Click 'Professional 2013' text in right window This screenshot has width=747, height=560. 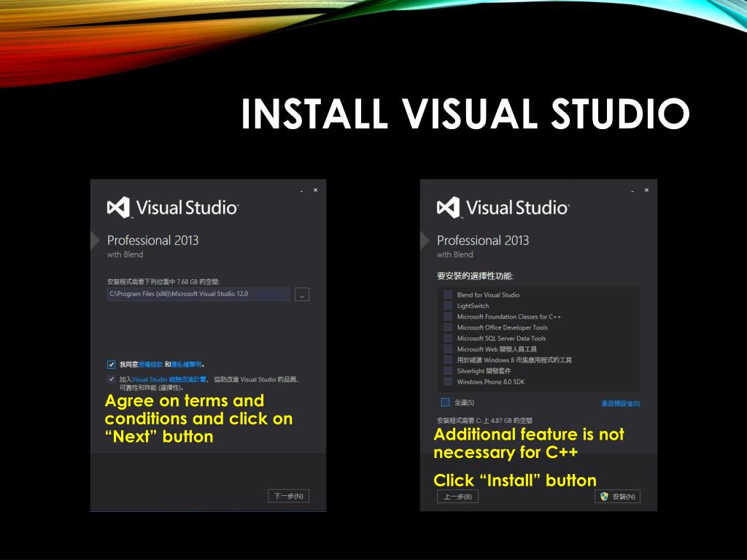click(483, 241)
